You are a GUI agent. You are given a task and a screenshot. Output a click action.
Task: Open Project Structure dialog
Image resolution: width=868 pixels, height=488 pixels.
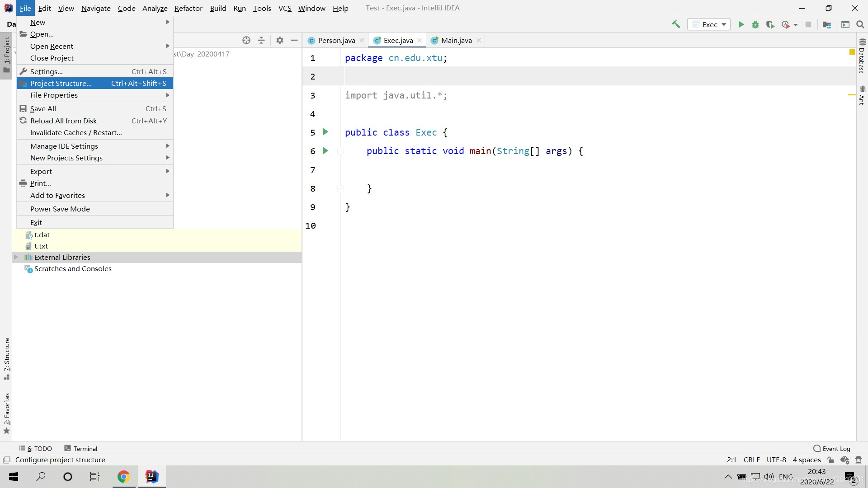[x=61, y=83]
